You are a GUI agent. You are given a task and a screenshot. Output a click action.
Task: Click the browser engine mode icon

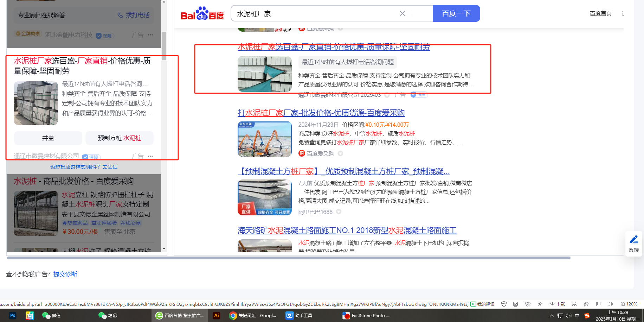point(586,304)
